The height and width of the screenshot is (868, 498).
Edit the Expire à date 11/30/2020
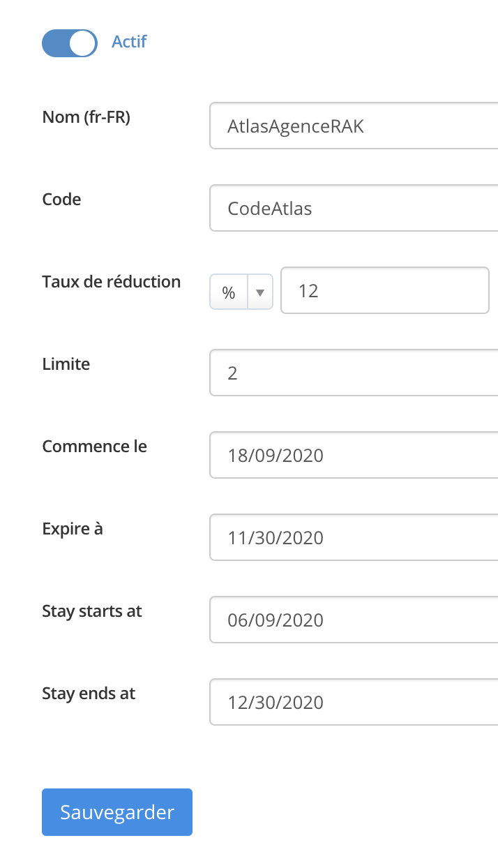(354, 537)
